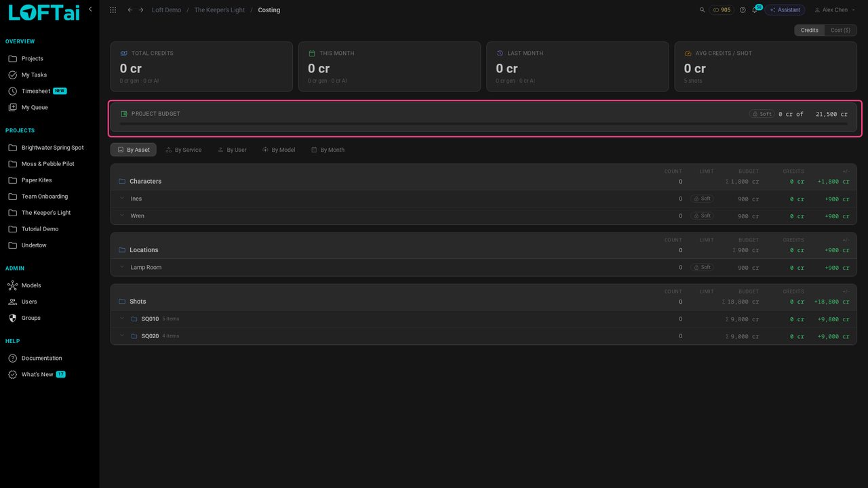The image size is (868, 488).
Task: Toggle Soft limit on Project Budget
Action: coord(762,114)
